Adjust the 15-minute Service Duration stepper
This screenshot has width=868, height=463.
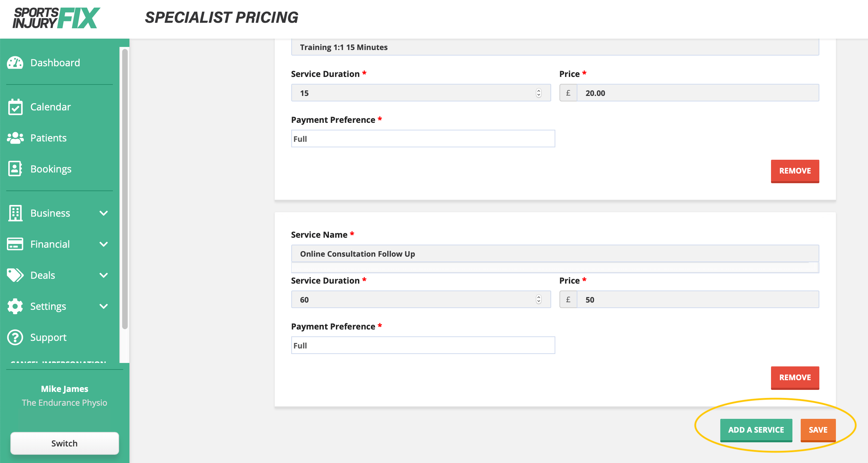point(538,93)
